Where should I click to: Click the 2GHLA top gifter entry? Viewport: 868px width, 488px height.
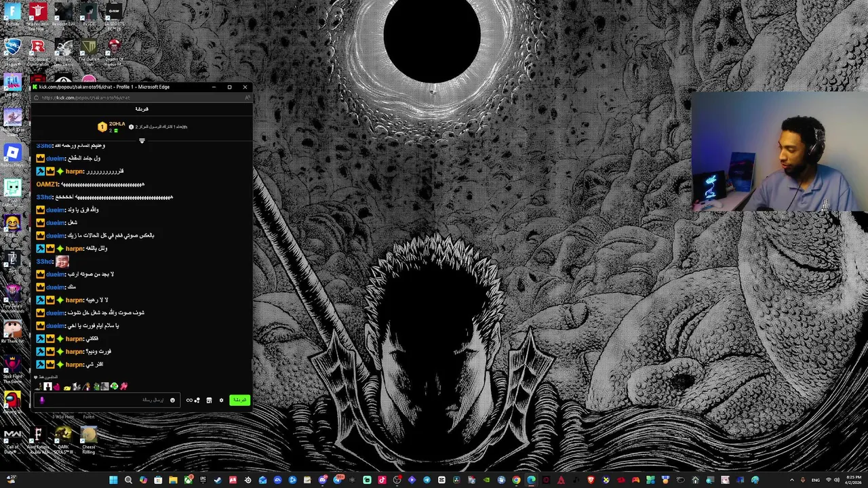pyautogui.click(x=111, y=126)
